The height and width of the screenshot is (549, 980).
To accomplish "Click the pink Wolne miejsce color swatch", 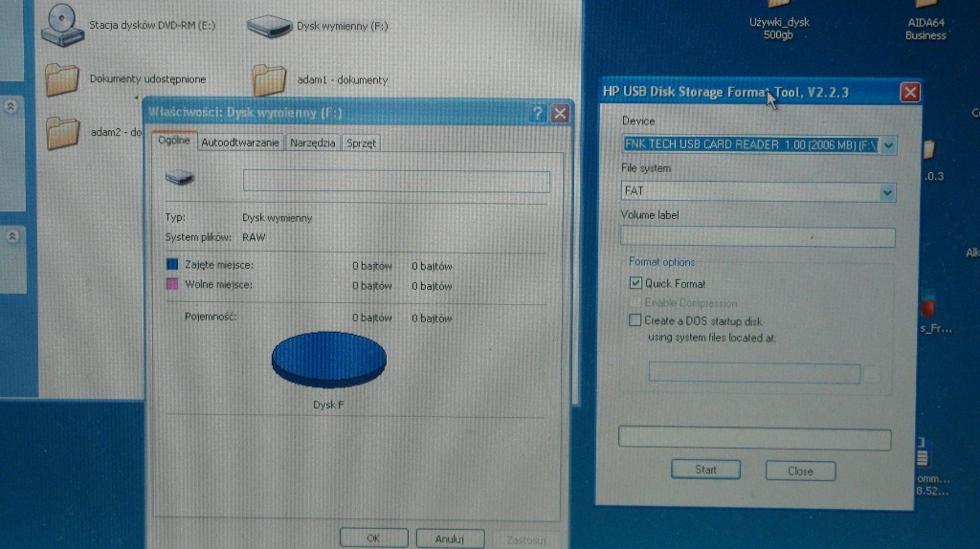I will coord(172,284).
